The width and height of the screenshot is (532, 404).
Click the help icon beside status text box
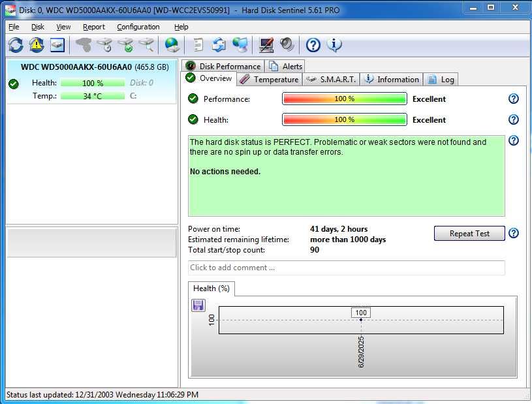click(513, 140)
